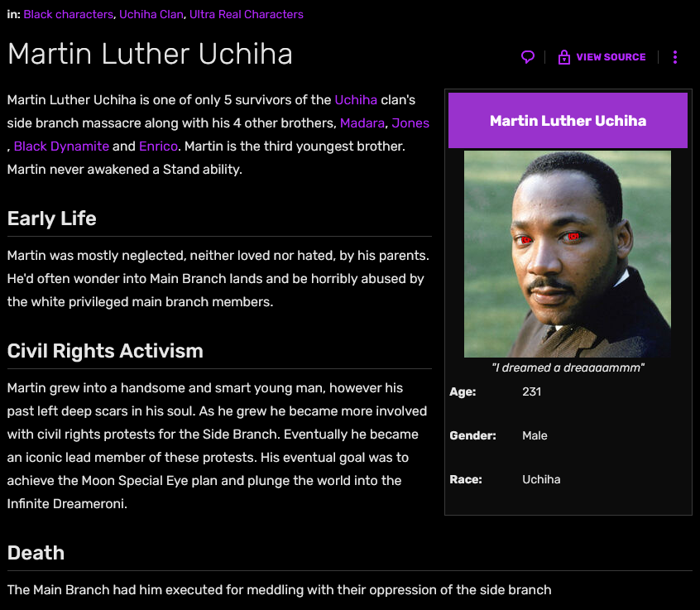Open the Black characters category link
This screenshot has height=610, width=700.
pos(69,14)
